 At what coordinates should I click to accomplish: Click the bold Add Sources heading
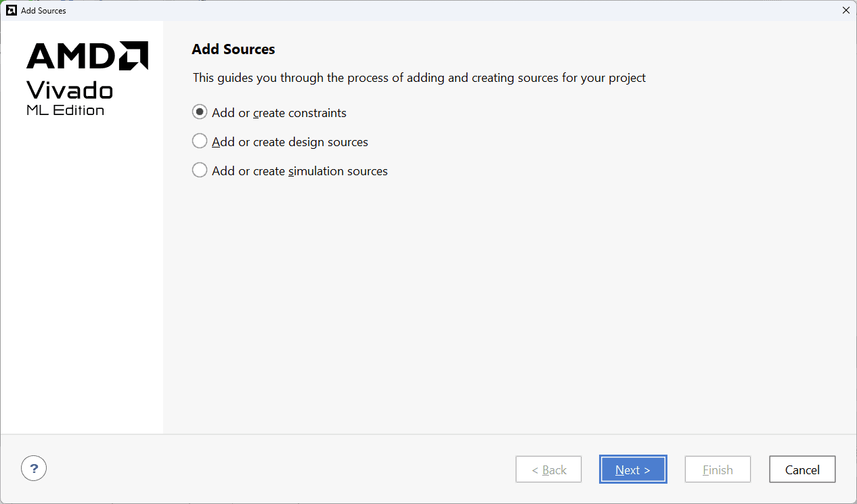click(x=234, y=49)
